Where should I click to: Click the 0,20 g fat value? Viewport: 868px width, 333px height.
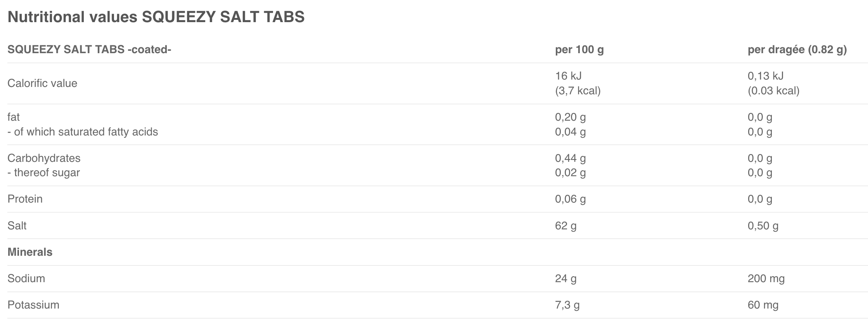point(570,117)
